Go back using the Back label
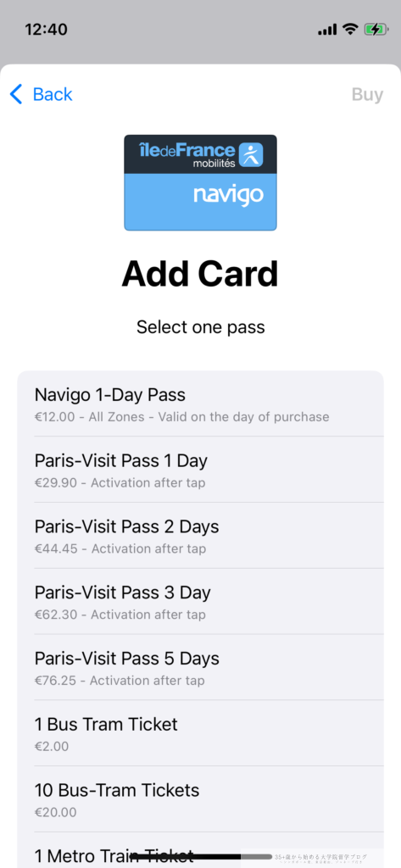Image resolution: width=401 pixels, height=868 pixels. pyautogui.click(x=53, y=95)
